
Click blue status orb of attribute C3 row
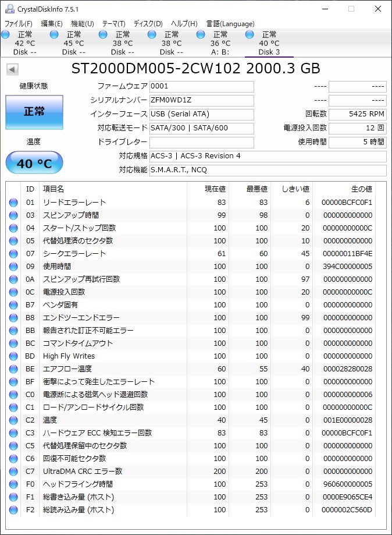pos(13,433)
